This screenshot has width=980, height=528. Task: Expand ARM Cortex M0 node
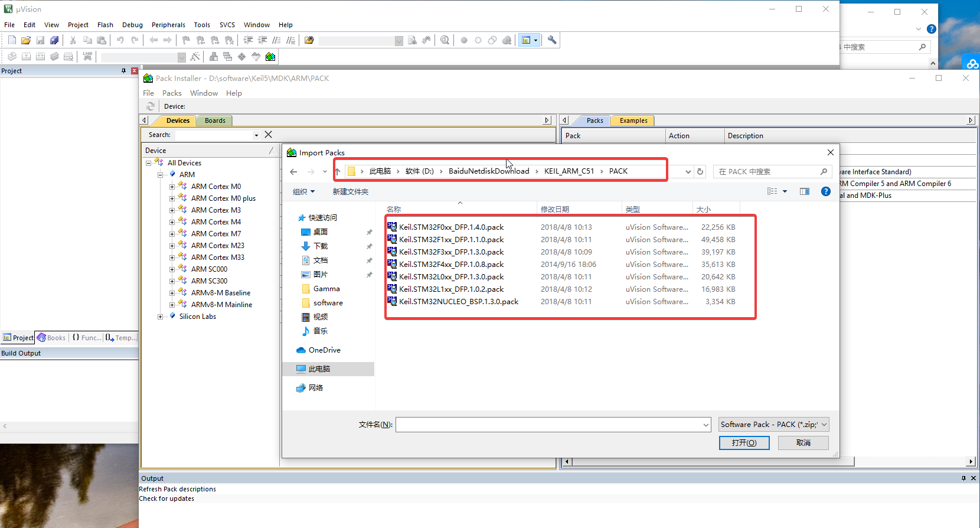(x=172, y=187)
